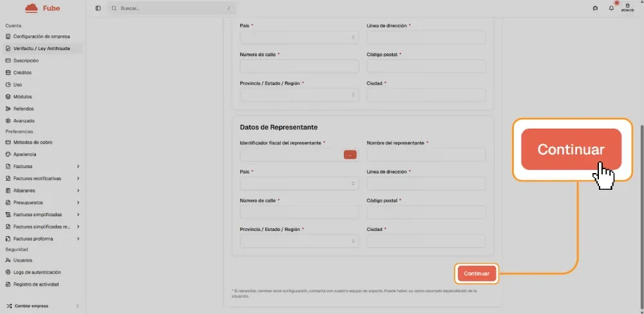Open the user profile avatar

tap(627, 8)
